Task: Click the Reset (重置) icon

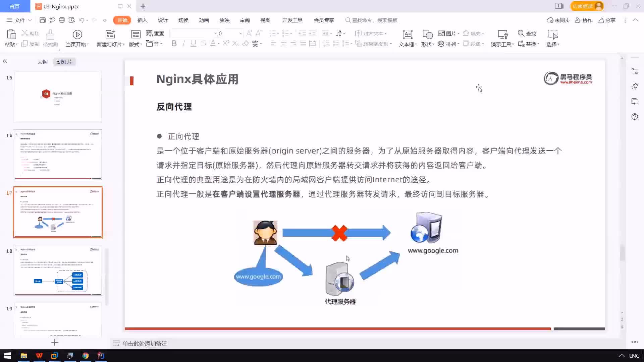Action: click(x=149, y=33)
